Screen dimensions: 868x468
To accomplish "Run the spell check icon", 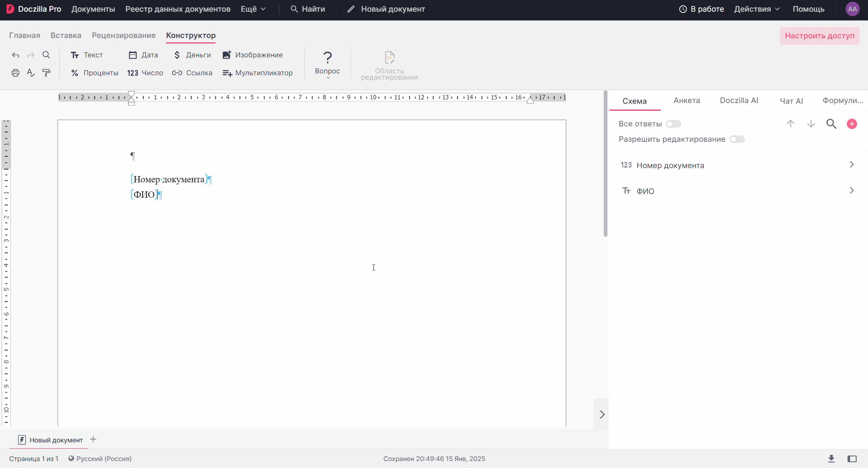I will pos(31,73).
